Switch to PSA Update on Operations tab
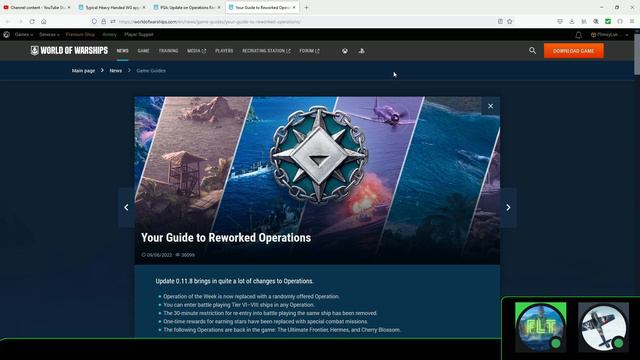Viewport: 640px width, 360px height. (x=186, y=7)
